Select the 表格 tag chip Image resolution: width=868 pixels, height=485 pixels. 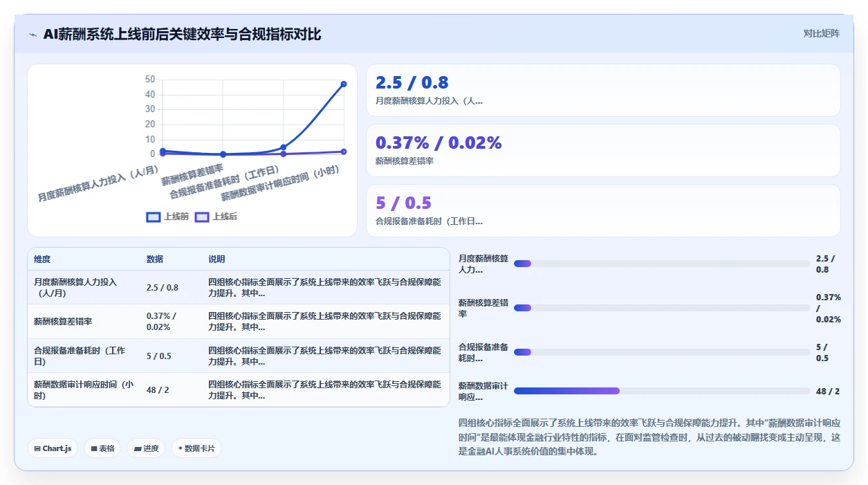point(102,448)
